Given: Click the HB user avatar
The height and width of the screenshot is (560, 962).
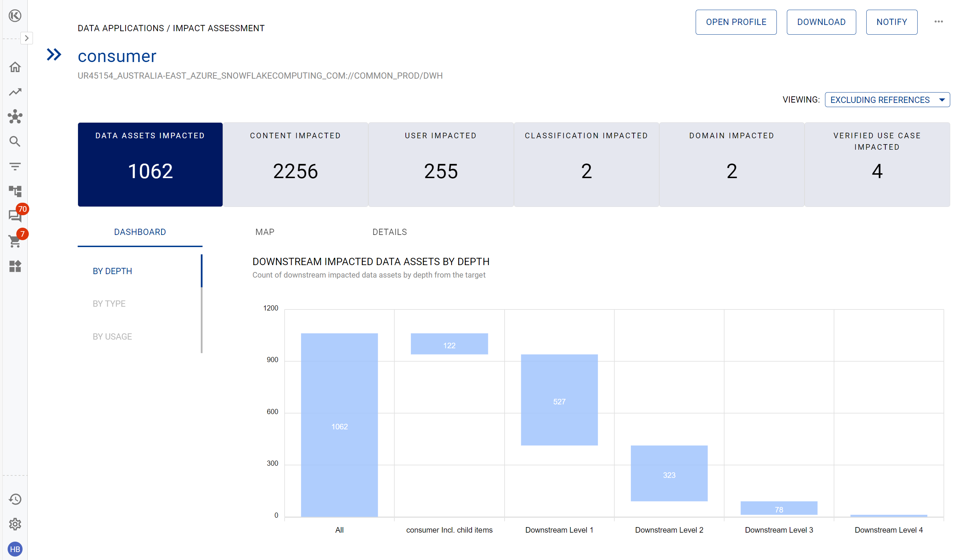Looking at the screenshot, I should [15, 549].
